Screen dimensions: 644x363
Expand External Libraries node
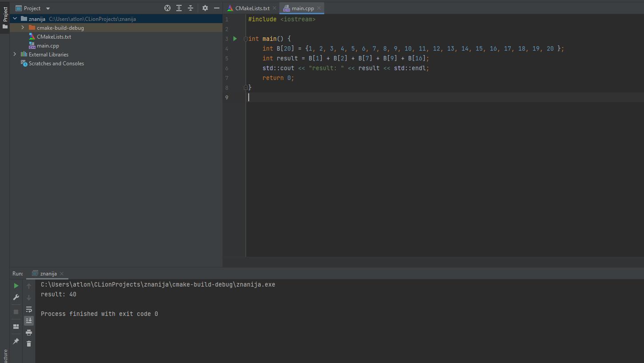point(15,54)
